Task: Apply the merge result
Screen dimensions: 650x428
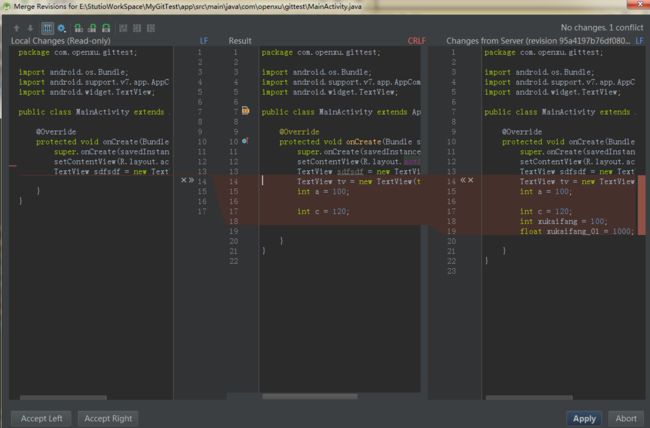Action: click(x=585, y=418)
